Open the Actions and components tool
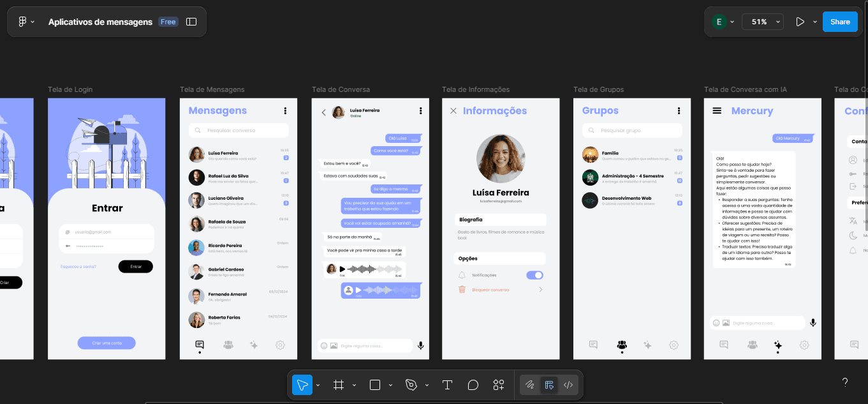 coord(499,385)
